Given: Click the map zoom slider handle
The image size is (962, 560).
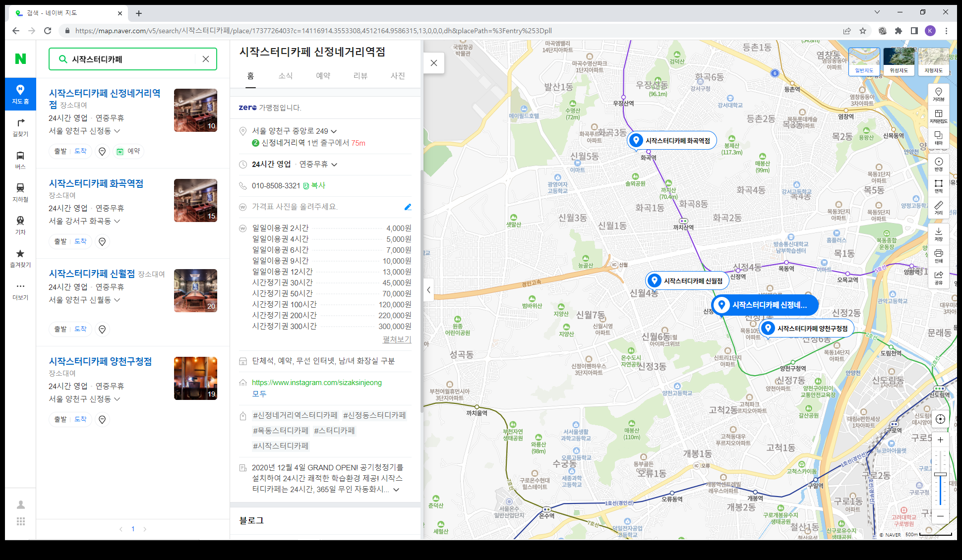Looking at the screenshot, I should (940, 474).
